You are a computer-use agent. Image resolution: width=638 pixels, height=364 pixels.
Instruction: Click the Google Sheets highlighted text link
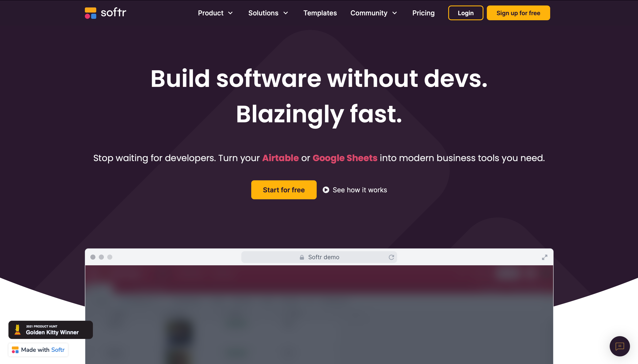(x=345, y=158)
